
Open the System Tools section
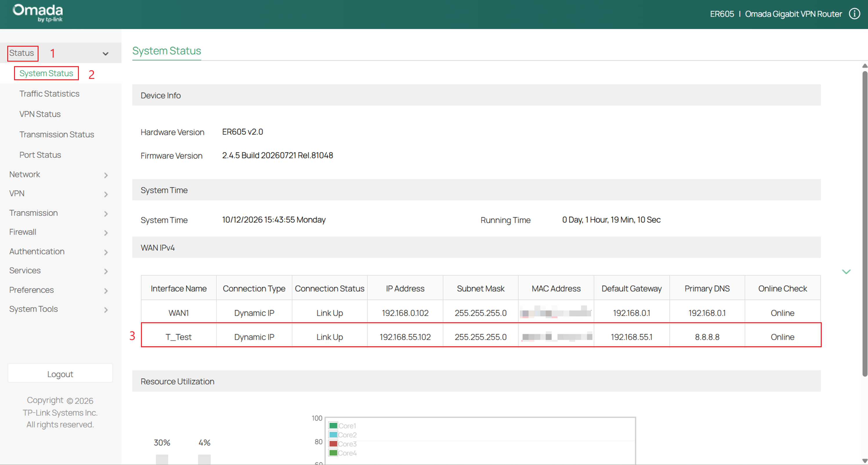[33, 309]
